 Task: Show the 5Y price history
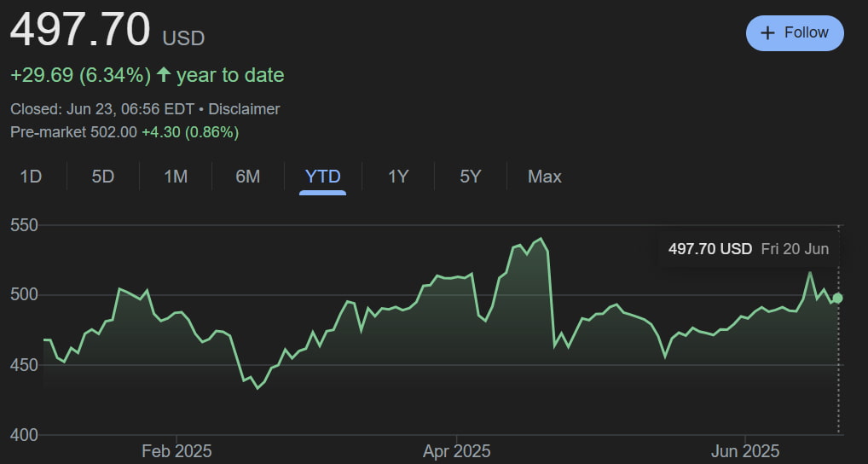[x=471, y=177]
